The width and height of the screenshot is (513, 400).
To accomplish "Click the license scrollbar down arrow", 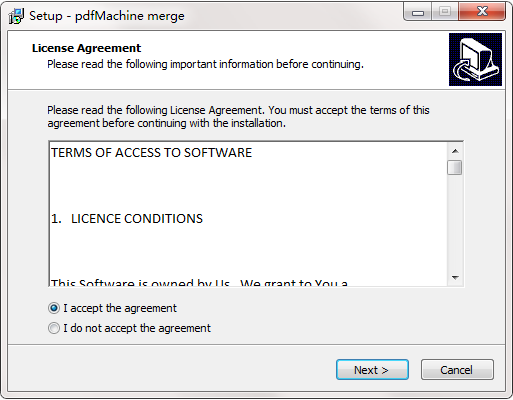I will (x=455, y=277).
